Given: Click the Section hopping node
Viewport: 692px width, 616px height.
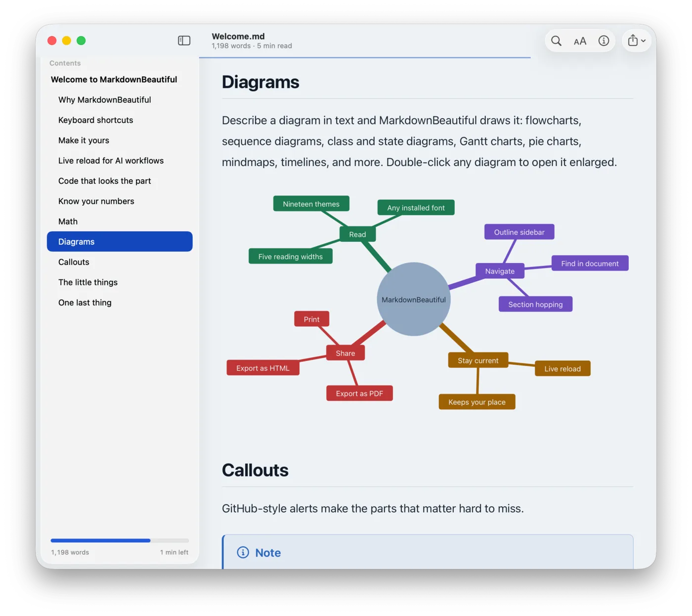Looking at the screenshot, I should click(x=535, y=305).
